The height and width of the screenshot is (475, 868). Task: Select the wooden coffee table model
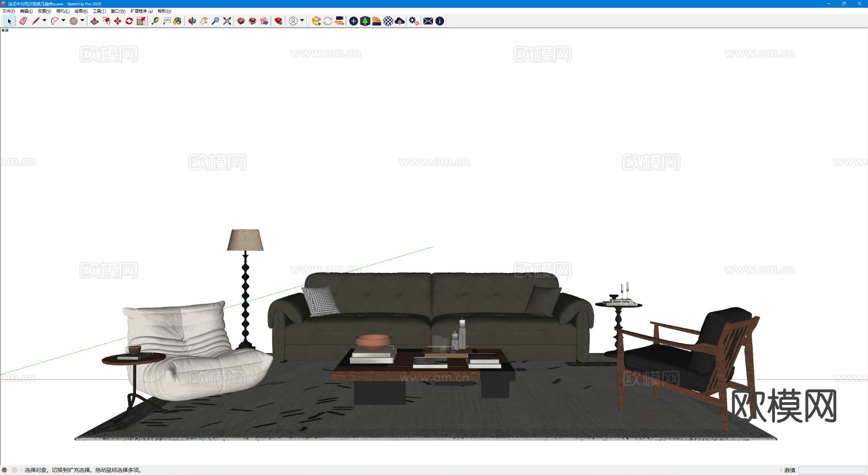pos(424,376)
